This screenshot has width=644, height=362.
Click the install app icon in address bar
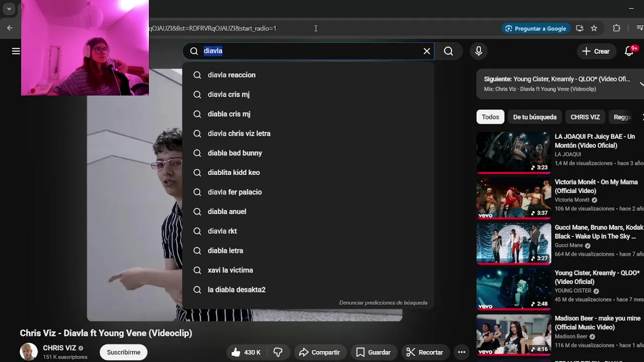click(x=580, y=29)
